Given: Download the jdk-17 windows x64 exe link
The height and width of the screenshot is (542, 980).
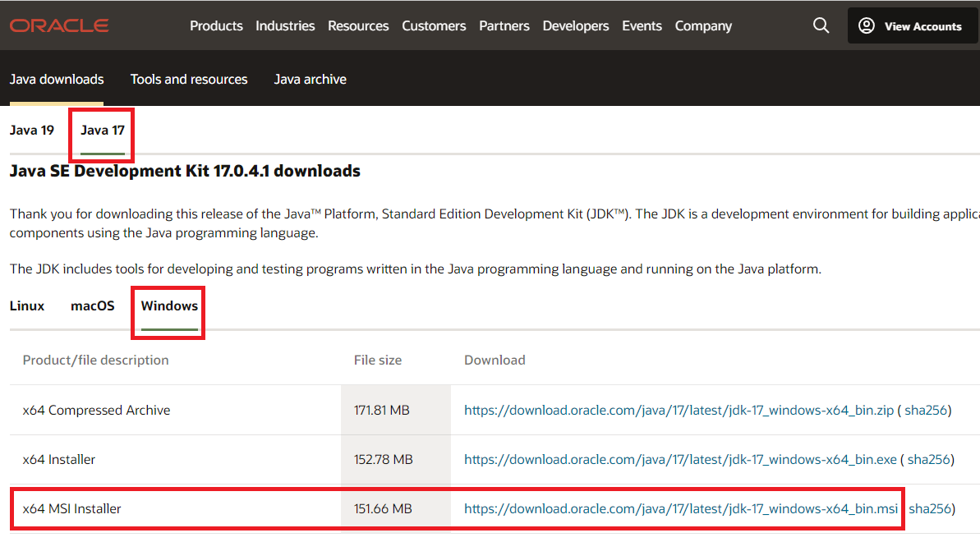Looking at the screenshot, I should pos(681,460).
